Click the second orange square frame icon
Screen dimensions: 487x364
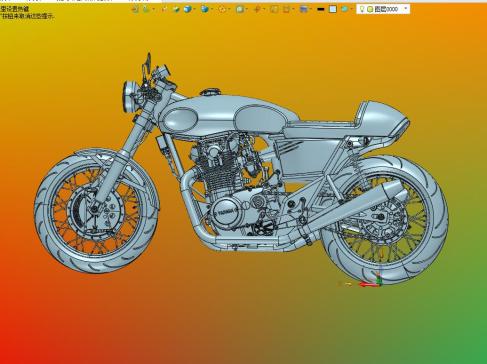tap(286, 9)
